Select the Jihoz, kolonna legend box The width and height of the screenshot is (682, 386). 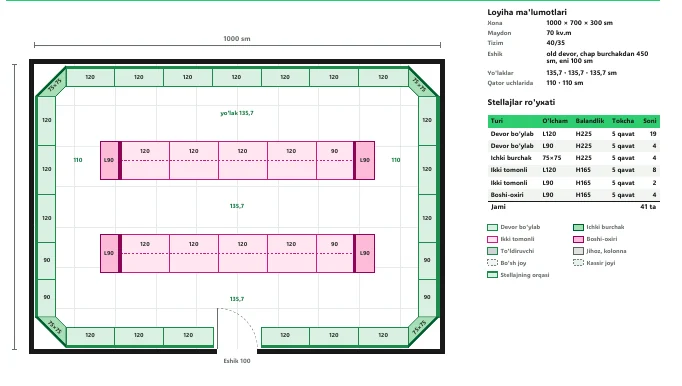click(578, 251)
